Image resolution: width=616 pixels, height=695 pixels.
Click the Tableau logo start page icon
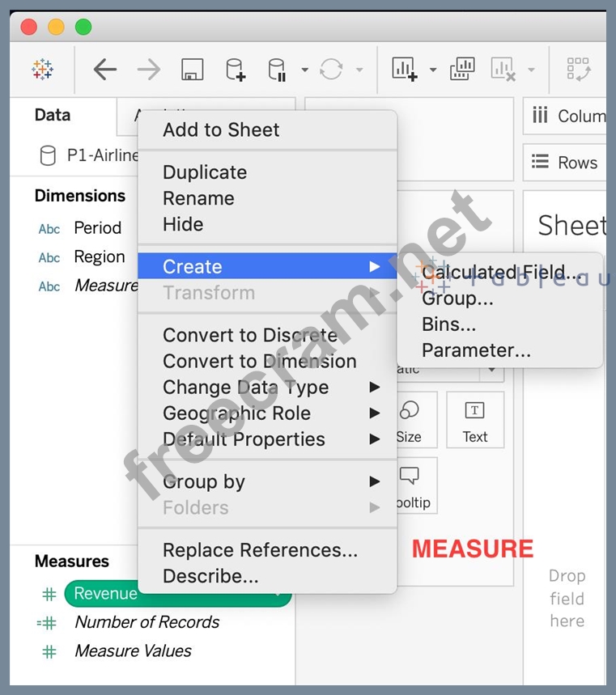(x=42, y=70)
